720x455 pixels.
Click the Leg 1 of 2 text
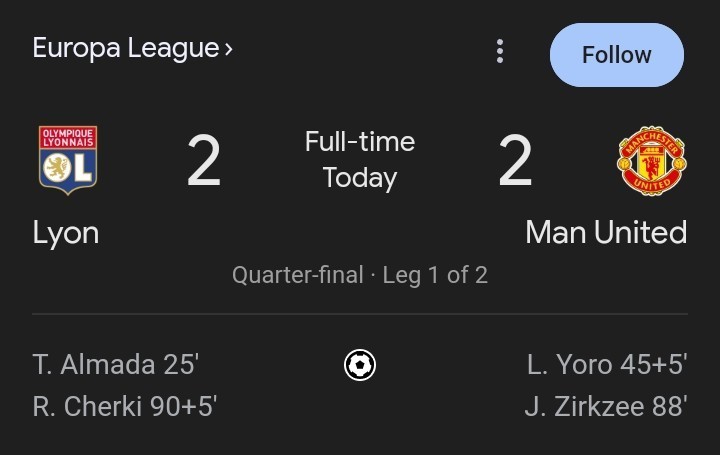435,275
